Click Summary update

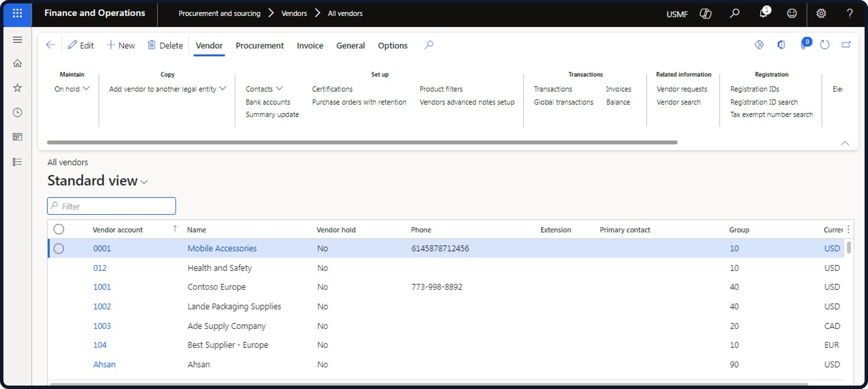[272, 115]
